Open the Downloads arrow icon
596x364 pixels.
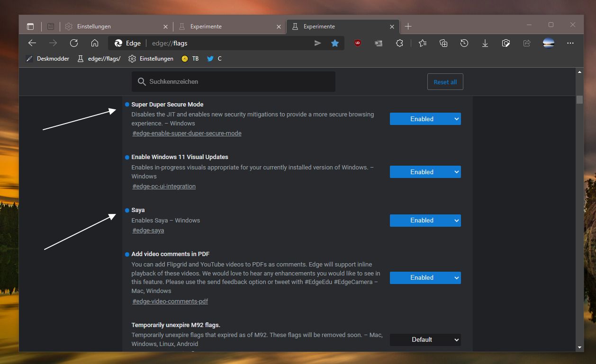pyautogui.click(x=485, y=43)
